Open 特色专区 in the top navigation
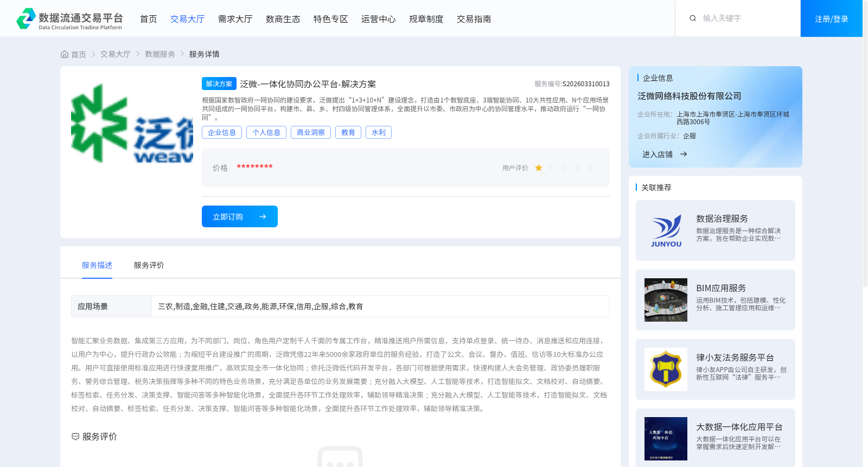The height and width of the screenshot is (467, 868). click(331, 19)
